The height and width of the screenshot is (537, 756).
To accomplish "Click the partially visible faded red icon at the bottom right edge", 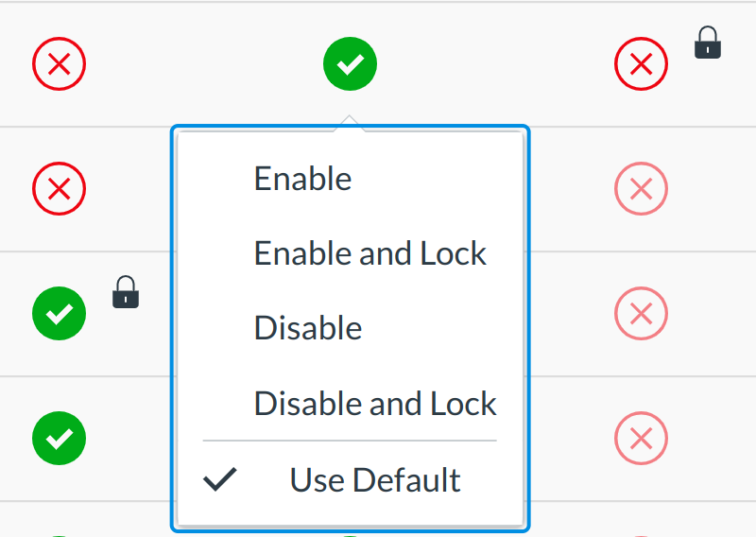I will 641,533.
